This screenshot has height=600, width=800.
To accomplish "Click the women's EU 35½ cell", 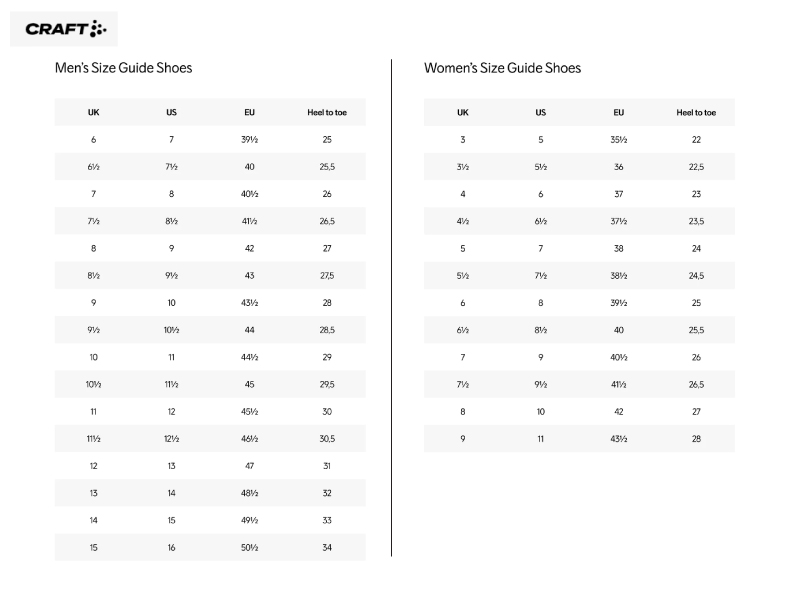I will click(619, 140).
